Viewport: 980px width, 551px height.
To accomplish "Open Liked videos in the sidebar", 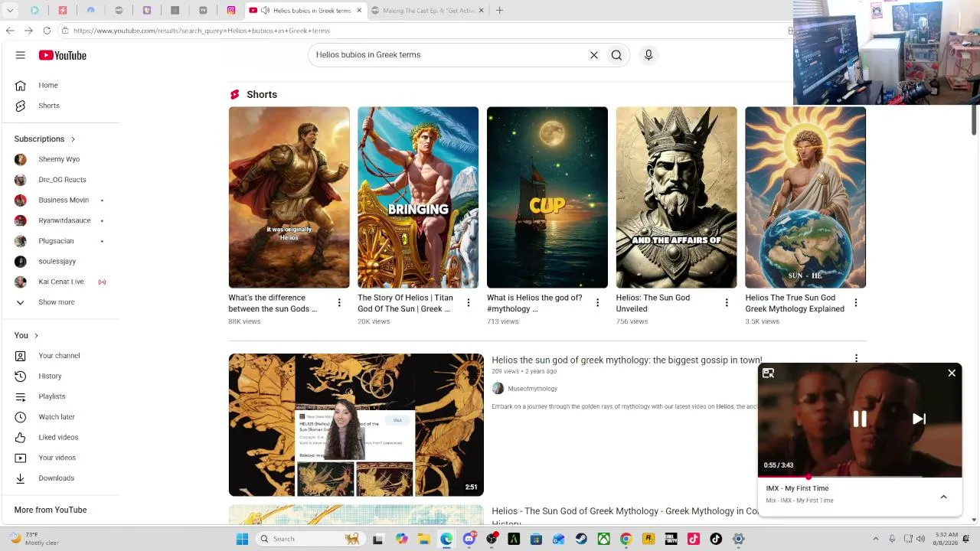I will (x=60, y=437).
